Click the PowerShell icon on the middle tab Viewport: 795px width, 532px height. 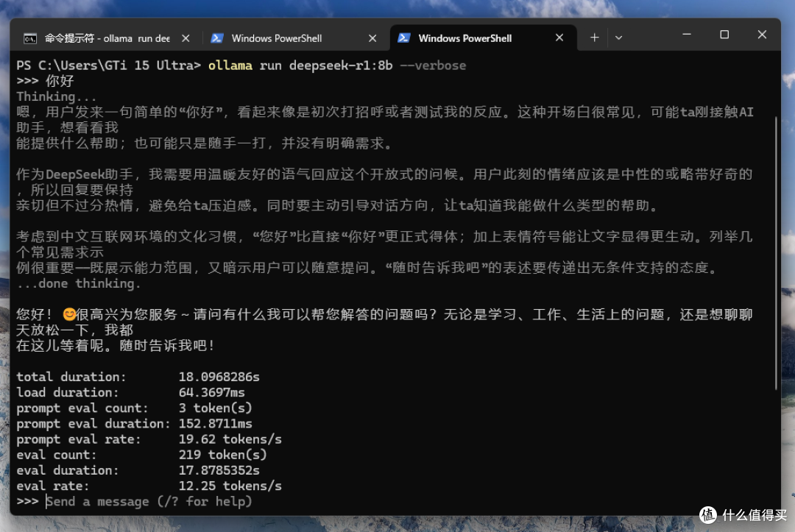[217, 38]
